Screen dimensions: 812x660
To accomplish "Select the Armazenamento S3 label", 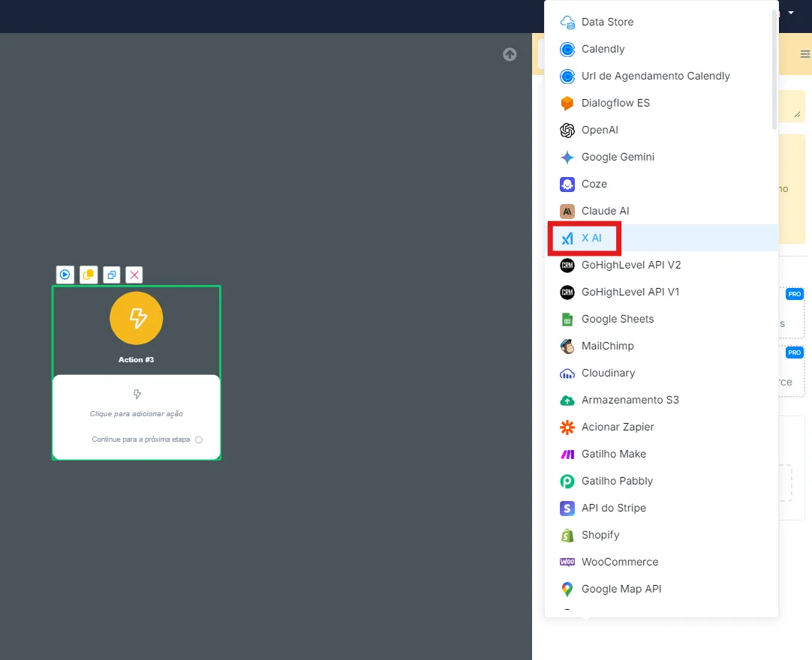I will pos(630,400).
